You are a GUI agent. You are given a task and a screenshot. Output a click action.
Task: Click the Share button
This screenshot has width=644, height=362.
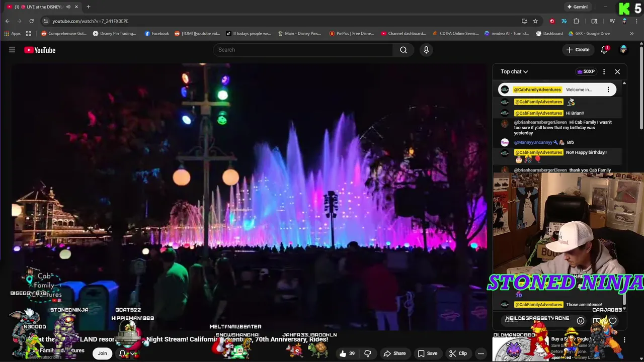point(393,353)
